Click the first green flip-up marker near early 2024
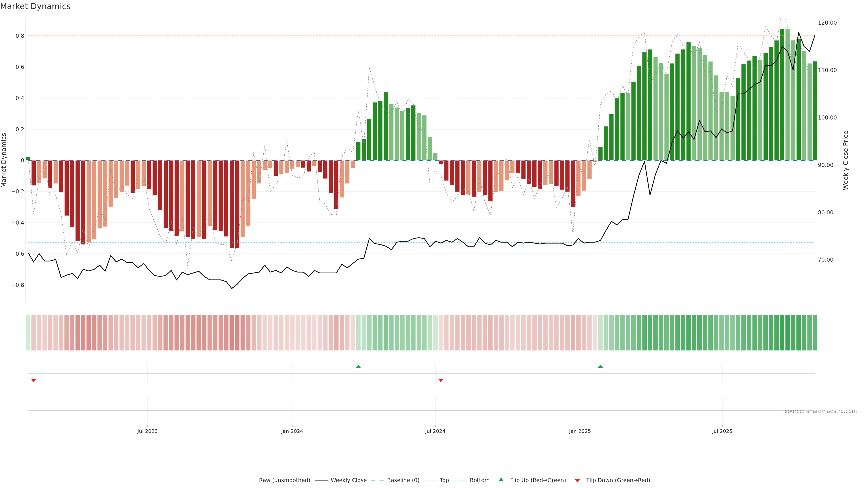868x488 pixels. (358, 366)
